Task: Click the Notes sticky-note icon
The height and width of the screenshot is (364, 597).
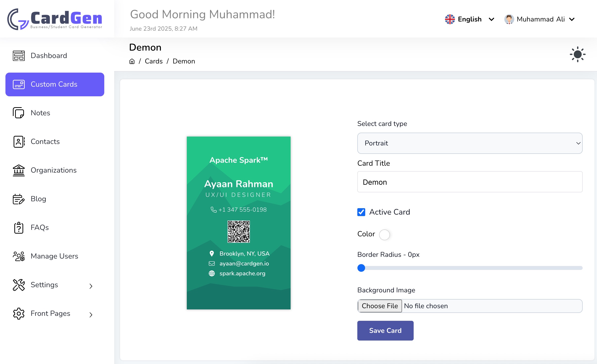Action: (x=19, y=113)
